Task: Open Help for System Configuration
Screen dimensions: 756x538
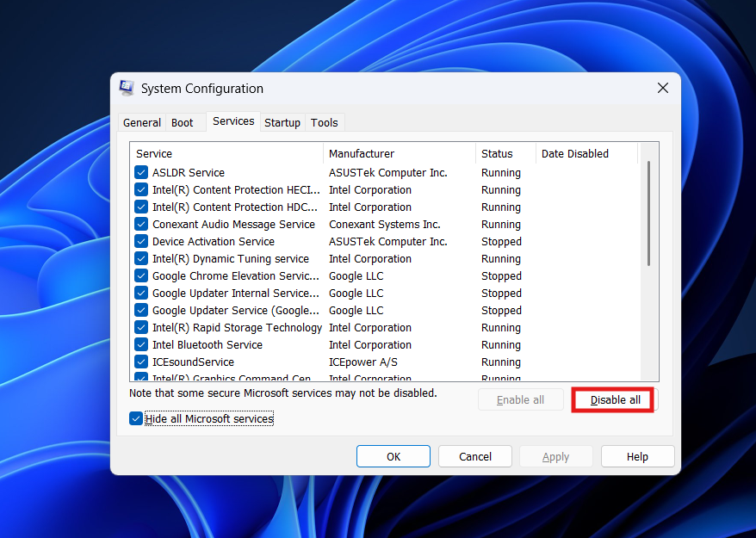Action: click(637, 456)
